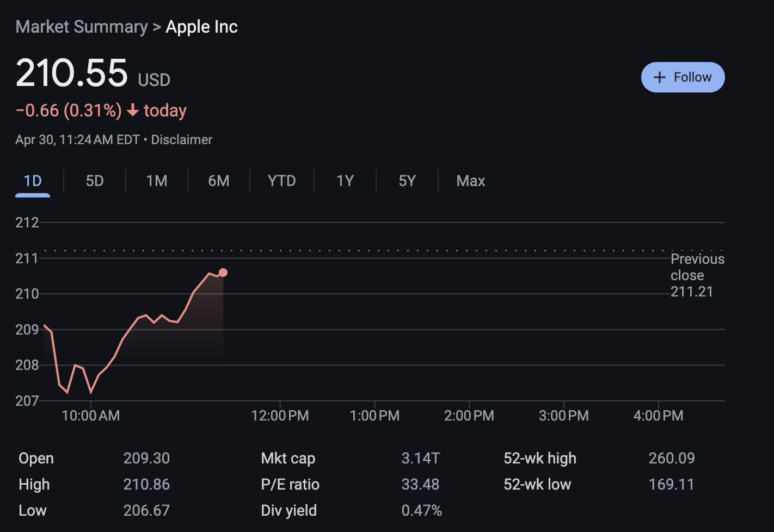Show the 5Y chart range
Viewport: 774px width, 532px height.
pyautogui.click(x=407, y=181)
